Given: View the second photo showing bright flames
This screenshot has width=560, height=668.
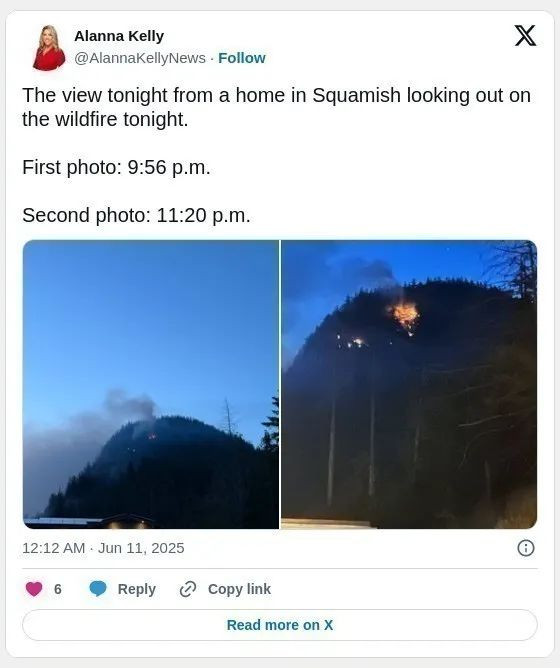Looking at the screenshot, I should (x=409, y=384).
